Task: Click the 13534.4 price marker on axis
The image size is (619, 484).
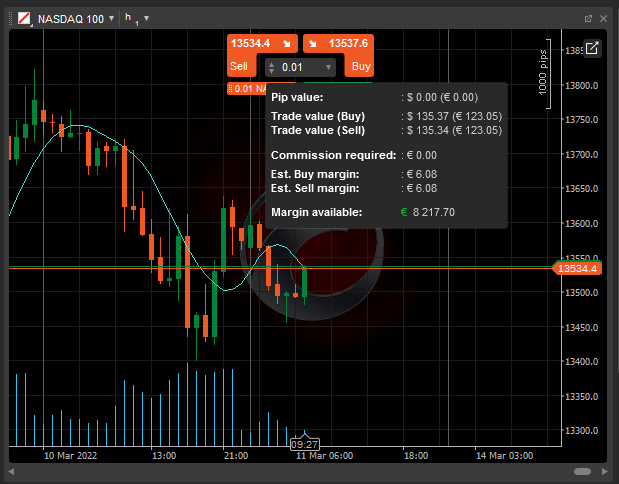Action: click(577, 268)
